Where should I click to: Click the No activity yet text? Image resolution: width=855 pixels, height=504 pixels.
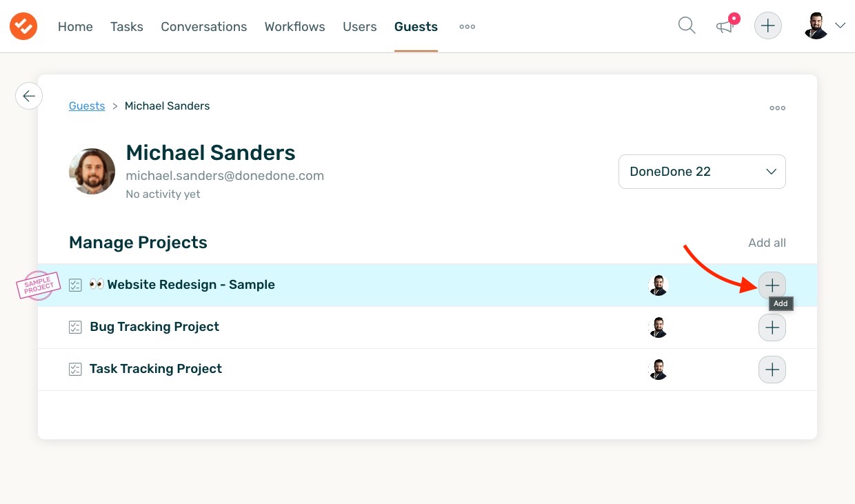(x=163, y=194)
